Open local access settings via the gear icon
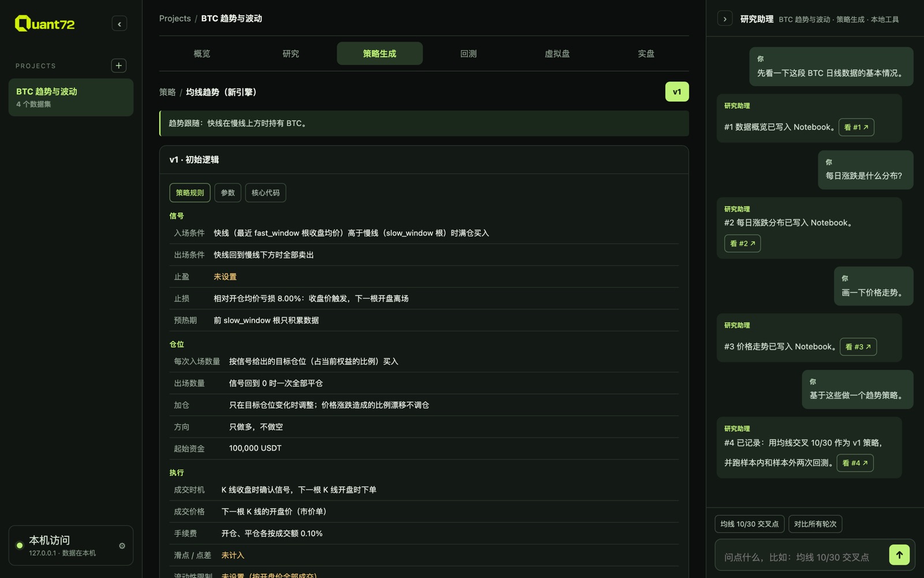Screen dimensions: 924x578 122,546
